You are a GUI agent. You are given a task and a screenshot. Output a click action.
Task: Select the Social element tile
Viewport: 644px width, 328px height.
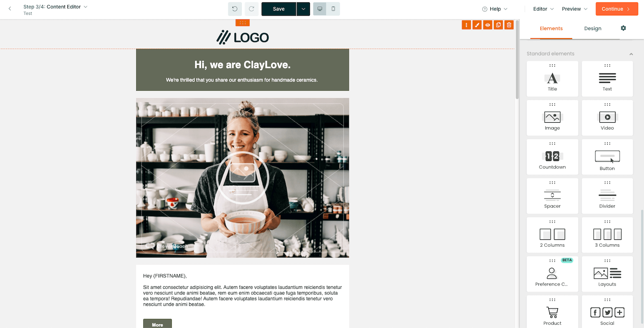click(x=607, y=313)
